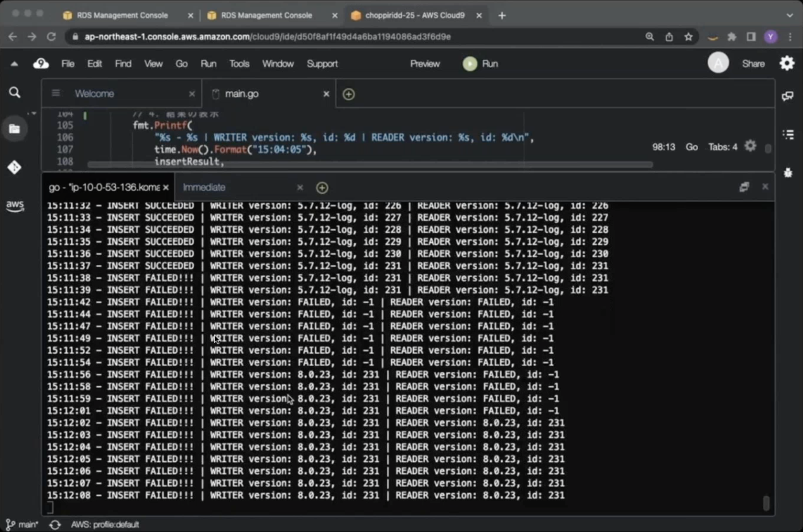
Task: Open the Collaborate chat panel icon
Action: click(x=788, y=96)
